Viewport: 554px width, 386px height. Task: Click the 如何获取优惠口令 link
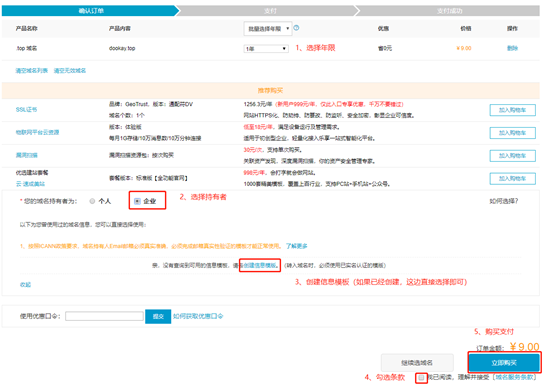click(x=198, y=316)
